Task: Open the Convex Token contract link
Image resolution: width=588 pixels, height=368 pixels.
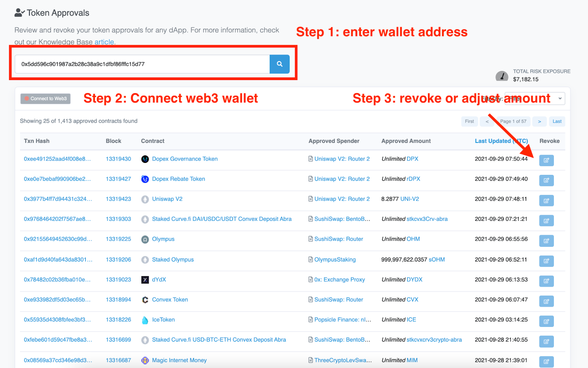Action: 170,300
